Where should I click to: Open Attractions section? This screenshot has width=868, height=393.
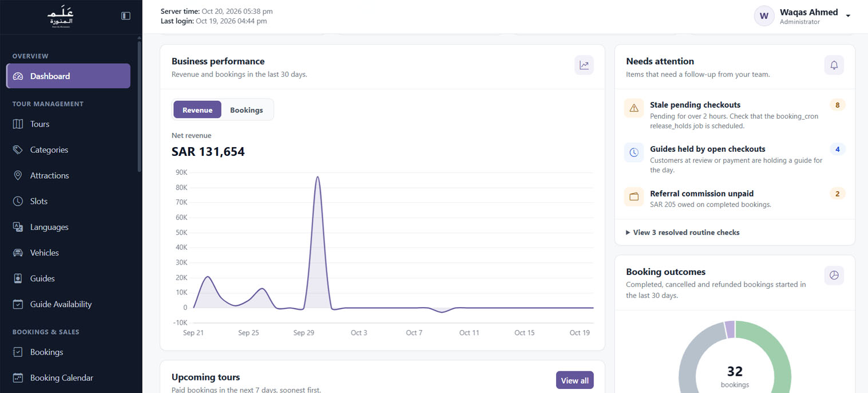[x=68, y=175]
